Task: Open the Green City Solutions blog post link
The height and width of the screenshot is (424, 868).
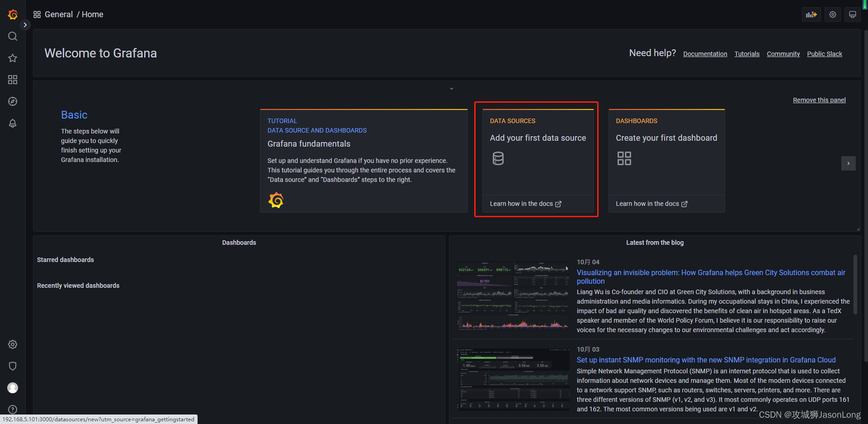Action: coord(711,277)
